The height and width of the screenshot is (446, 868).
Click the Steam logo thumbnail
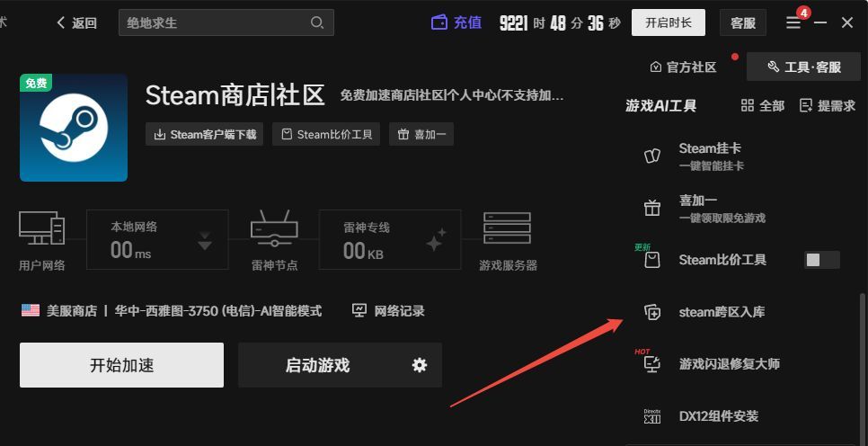74,128
